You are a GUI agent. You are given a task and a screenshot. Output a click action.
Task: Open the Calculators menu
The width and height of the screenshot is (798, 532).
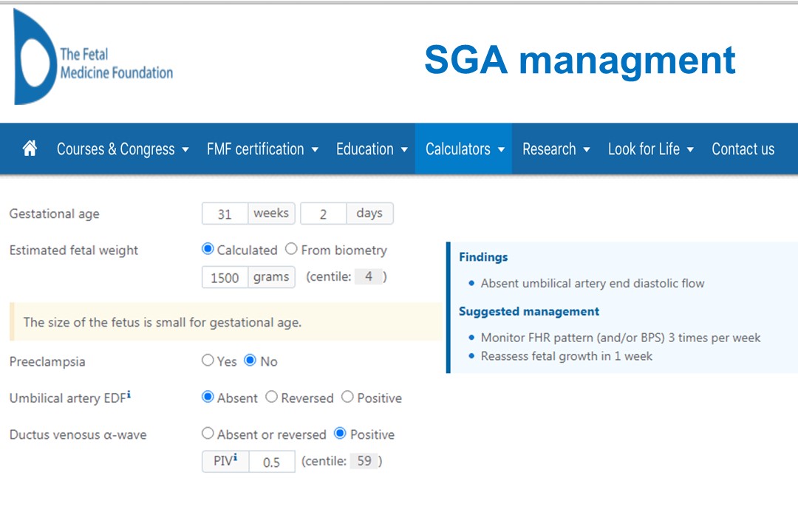465,149
